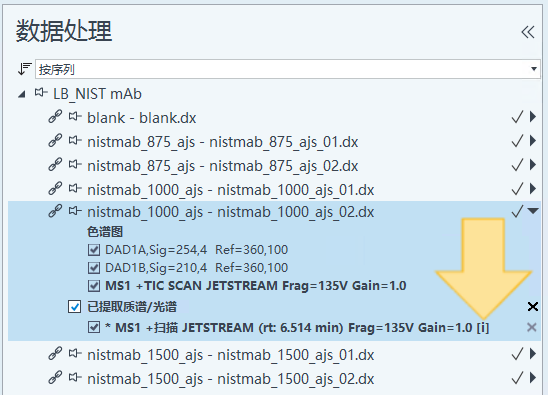
Task: Uncheck DAD1A,Sig=254,4 signal
Action: (x=94, y=250)
